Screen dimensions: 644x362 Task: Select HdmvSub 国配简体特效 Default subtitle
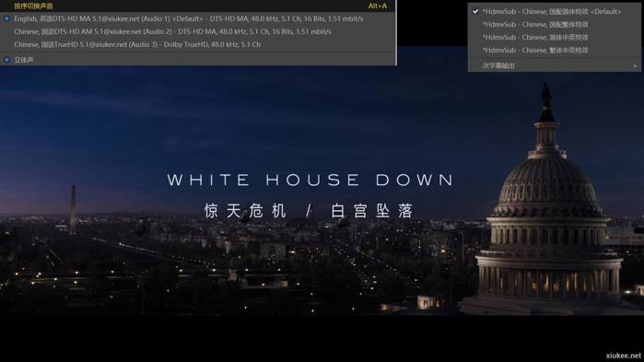[554, 11]
